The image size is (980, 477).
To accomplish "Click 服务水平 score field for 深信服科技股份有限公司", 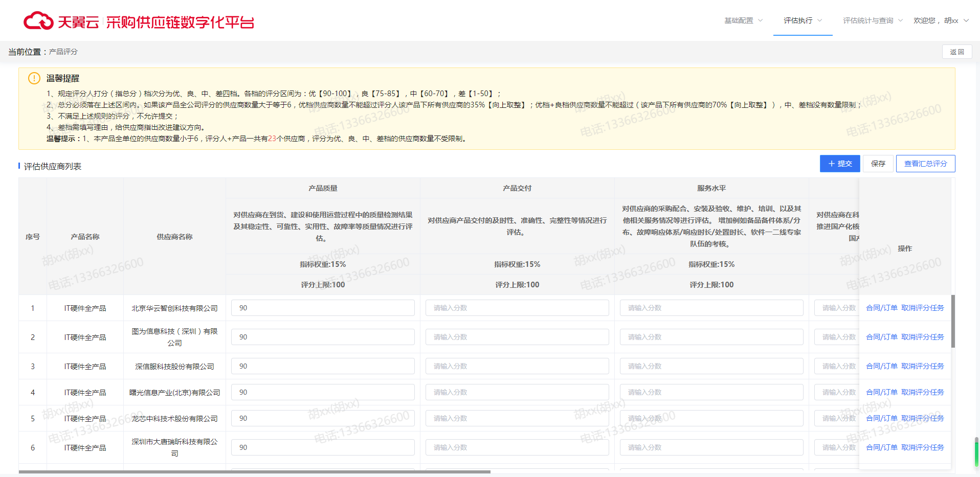I will [x=711, y=366].
